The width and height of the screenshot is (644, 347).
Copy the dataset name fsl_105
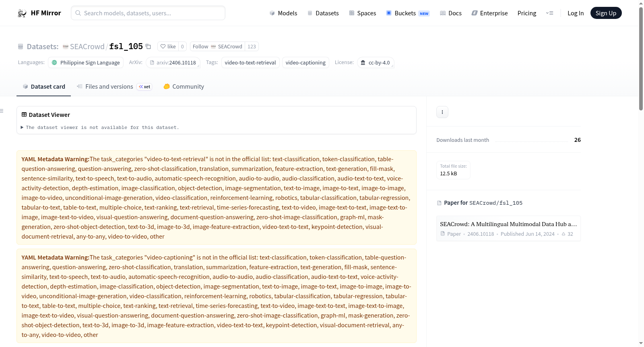click(148, 46)
